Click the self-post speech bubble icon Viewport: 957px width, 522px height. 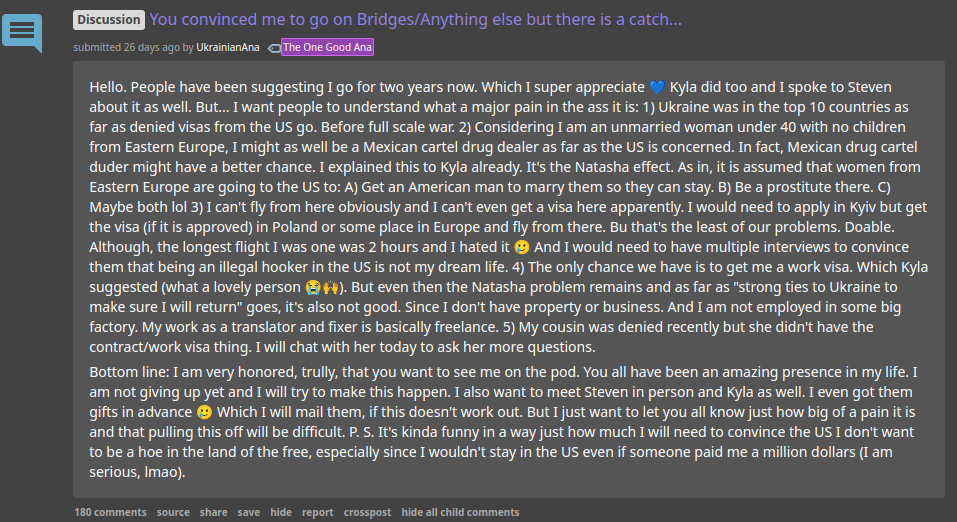pyautogui.click(x=22, y=32)
